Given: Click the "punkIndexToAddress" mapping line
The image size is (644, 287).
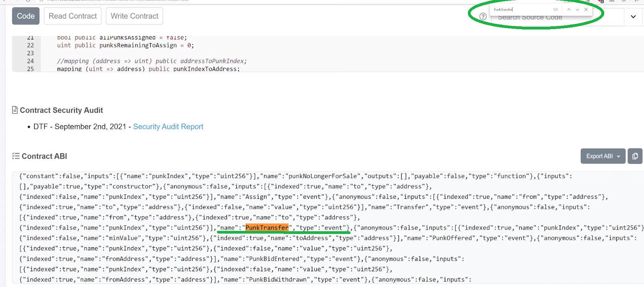Looking at the screenshot, I should (148, 69).
